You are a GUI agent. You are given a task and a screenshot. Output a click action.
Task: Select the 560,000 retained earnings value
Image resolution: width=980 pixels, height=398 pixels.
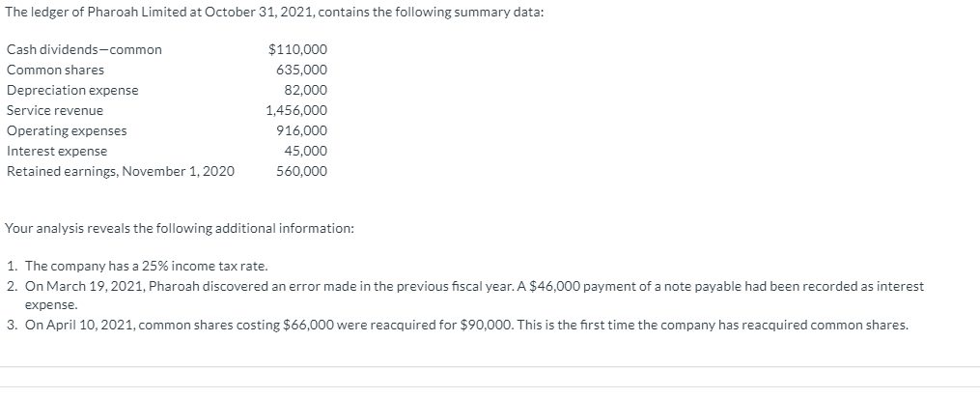click(301, 171)
